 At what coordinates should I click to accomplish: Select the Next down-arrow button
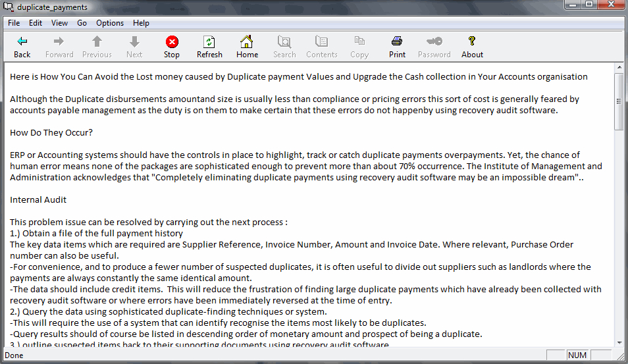pos(134,47)
